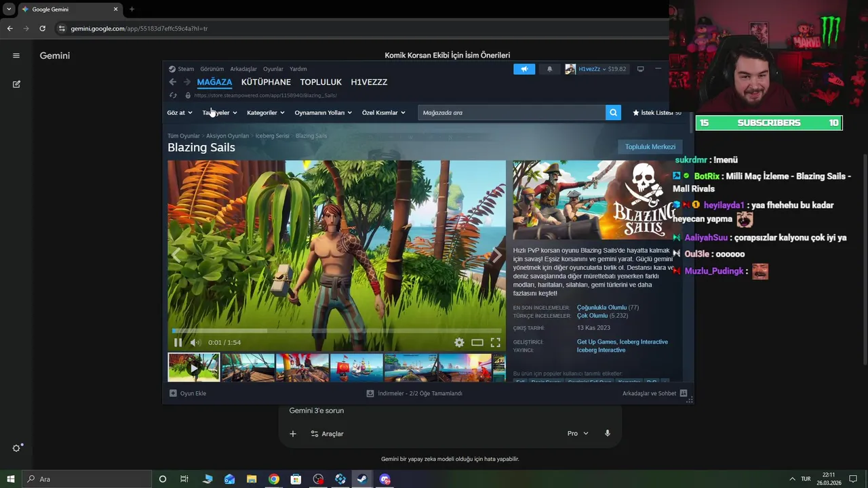This screenshot has height=488, width=868.
Task: Select the first trailer thumbnail with play icon
Action: [x=194, y=368]
